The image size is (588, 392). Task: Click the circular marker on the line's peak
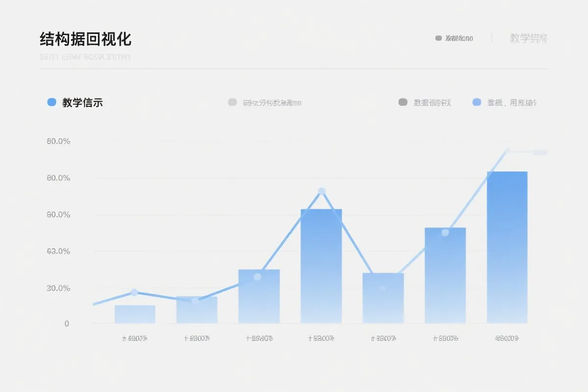pos(321,191)
